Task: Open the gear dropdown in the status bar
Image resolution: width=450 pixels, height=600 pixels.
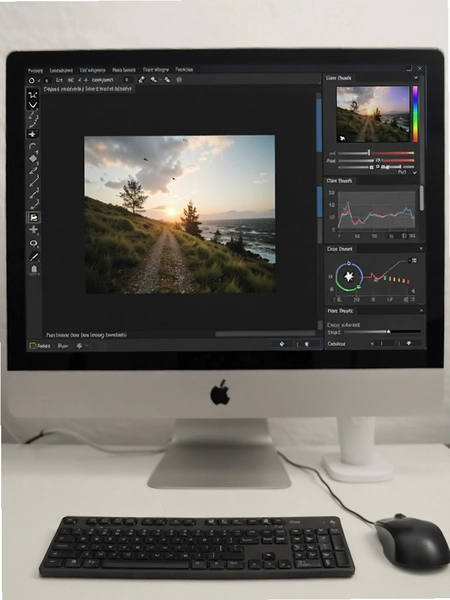Action: click(x=82, y=346)
